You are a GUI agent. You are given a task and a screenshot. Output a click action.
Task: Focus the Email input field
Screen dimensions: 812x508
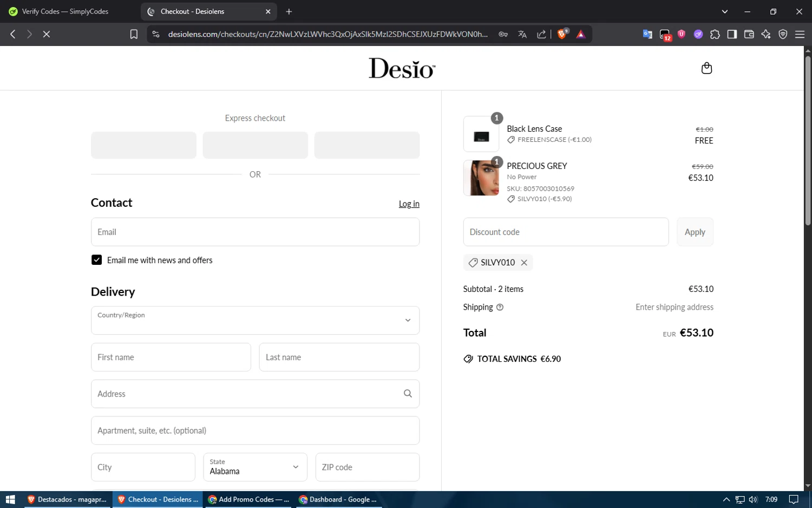[x=255, y=232]
